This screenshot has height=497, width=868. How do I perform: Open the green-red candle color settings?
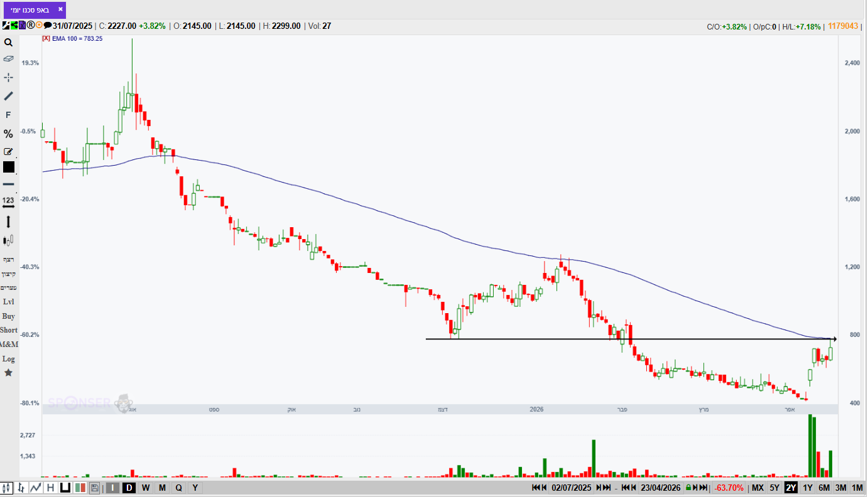pos(80,488)
